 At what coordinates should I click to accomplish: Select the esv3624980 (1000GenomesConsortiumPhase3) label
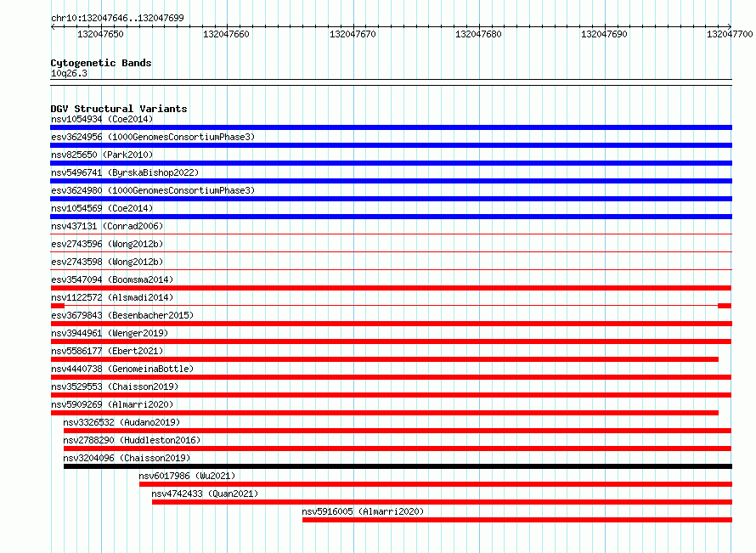tap(153, 190)
